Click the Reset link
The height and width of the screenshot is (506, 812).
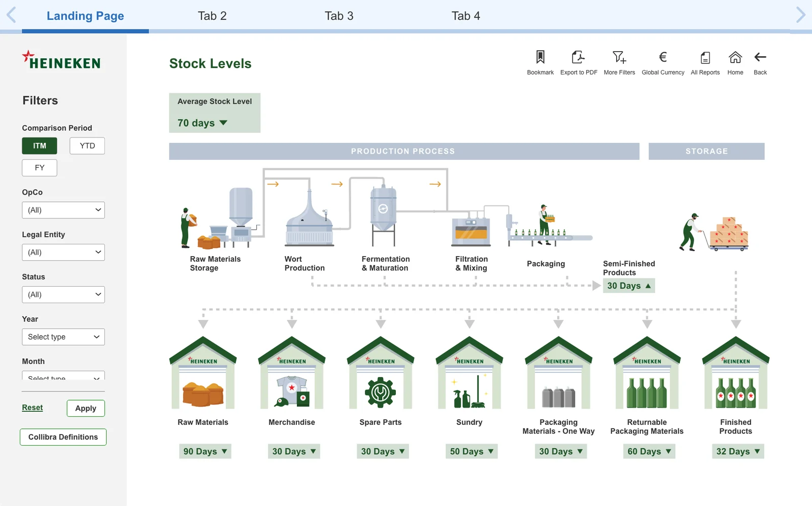click(x=32, y=408)
